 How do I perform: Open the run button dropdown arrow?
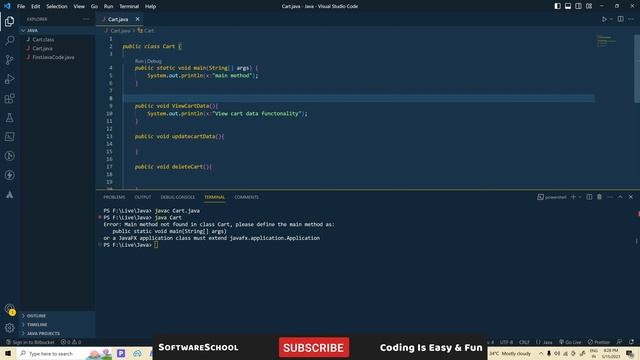tap(611, 19)
